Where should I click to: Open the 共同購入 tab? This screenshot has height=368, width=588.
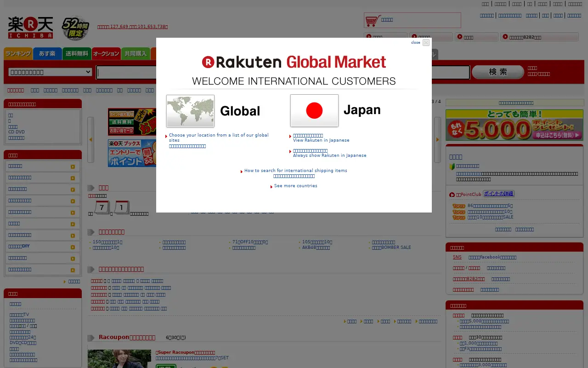pyautogui.click(x=136, y=54)
